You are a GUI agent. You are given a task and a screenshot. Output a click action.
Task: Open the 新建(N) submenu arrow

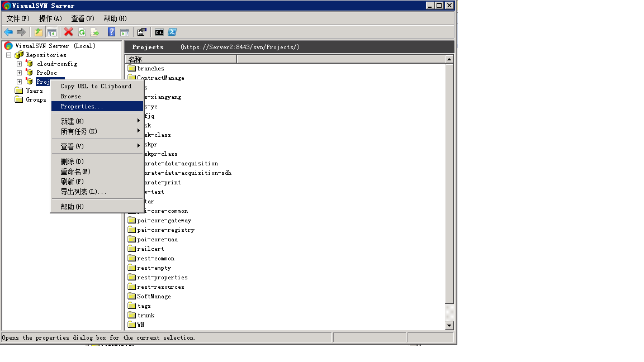(x=139, y=121)
